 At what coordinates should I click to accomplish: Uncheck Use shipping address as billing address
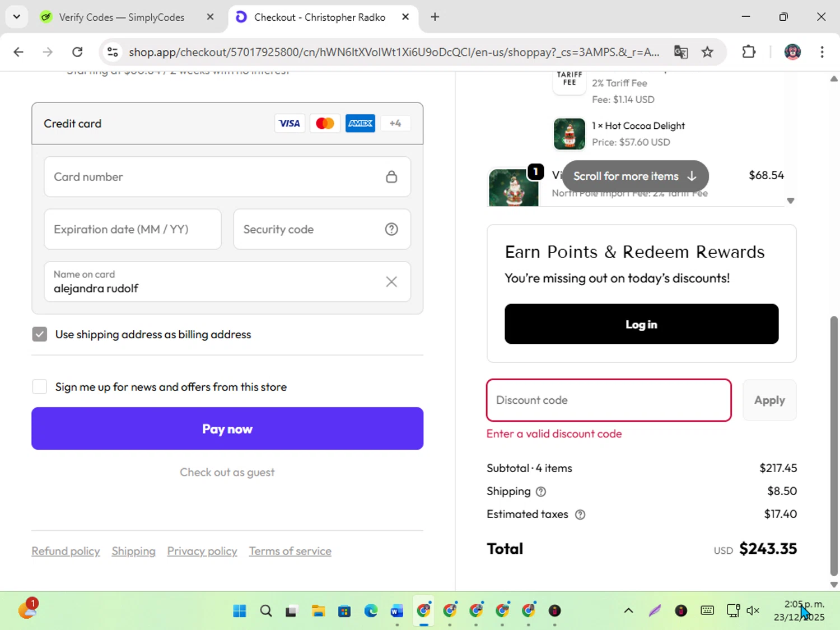40,334
